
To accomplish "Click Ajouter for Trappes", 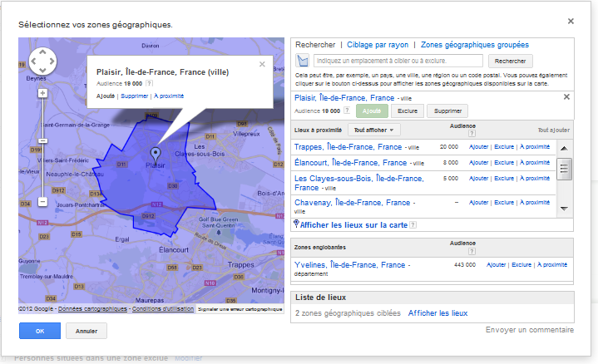I will (478, 147).
